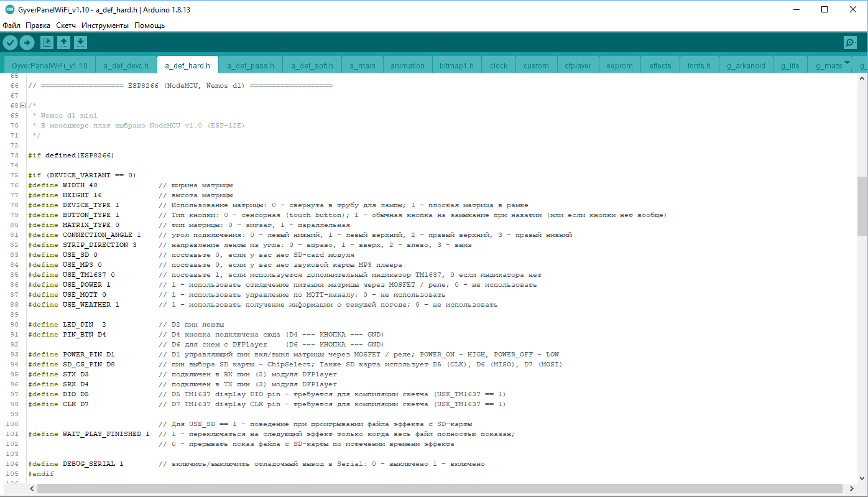Switch to the fonts.h tab
The width and height of the screenshot is (868, 497).
tap(699, 65)
